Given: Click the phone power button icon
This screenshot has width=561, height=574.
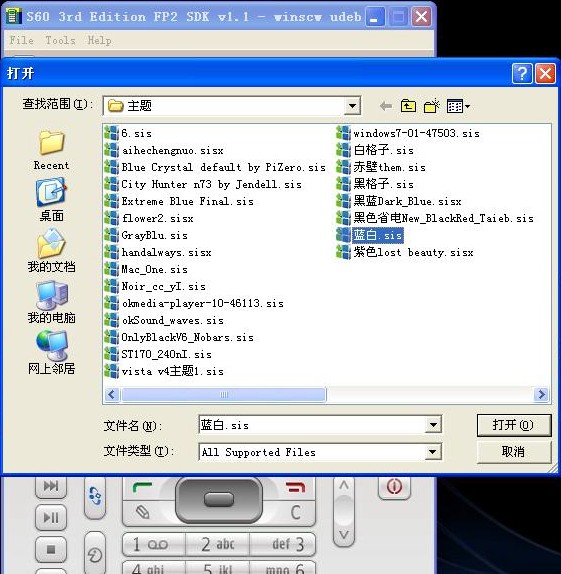Looking at the screenshot, I should coord(394,487).
